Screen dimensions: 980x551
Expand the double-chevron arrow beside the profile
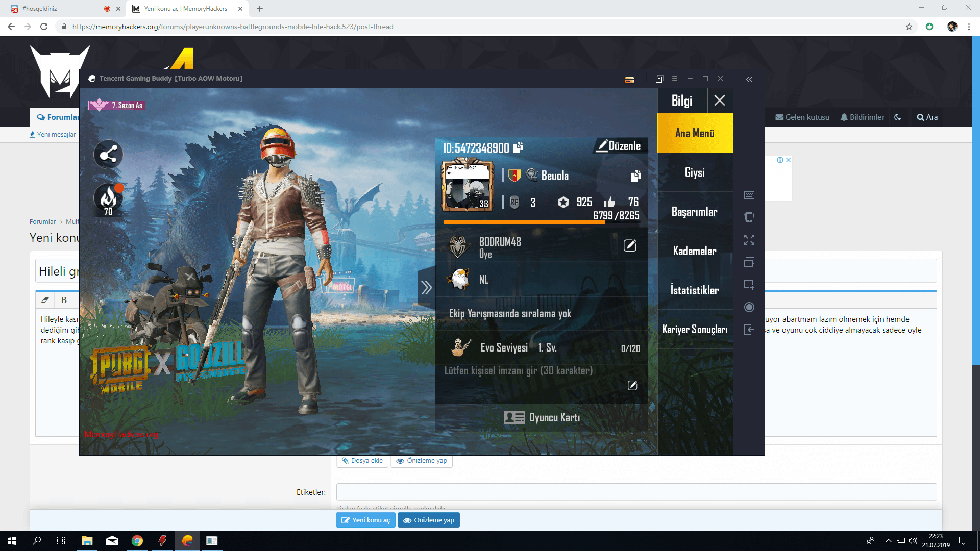pos(426,288)
